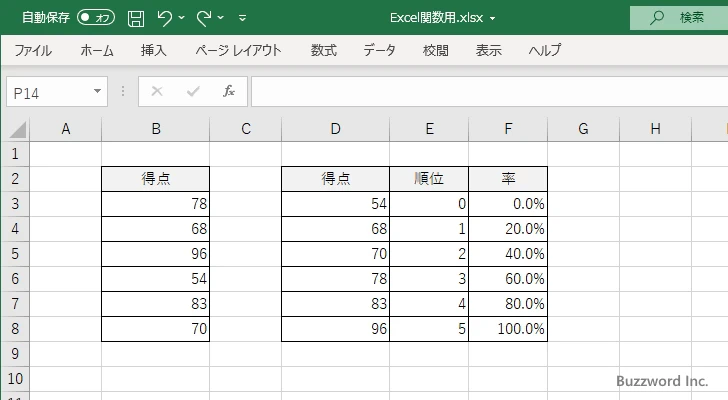Open the 挿入 ribbon tab
728x400 pixels.
153,50
